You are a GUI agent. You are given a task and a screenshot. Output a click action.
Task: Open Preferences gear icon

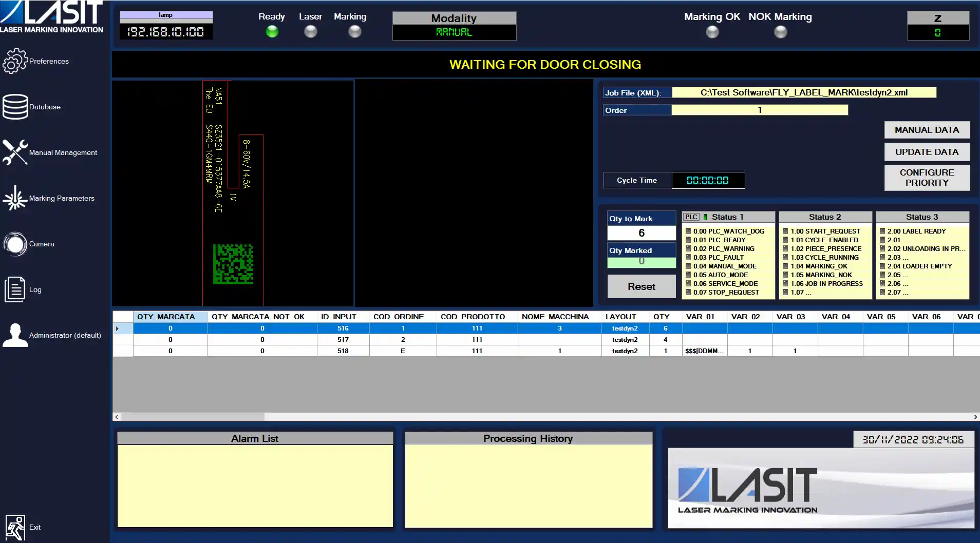coord(15,61)
